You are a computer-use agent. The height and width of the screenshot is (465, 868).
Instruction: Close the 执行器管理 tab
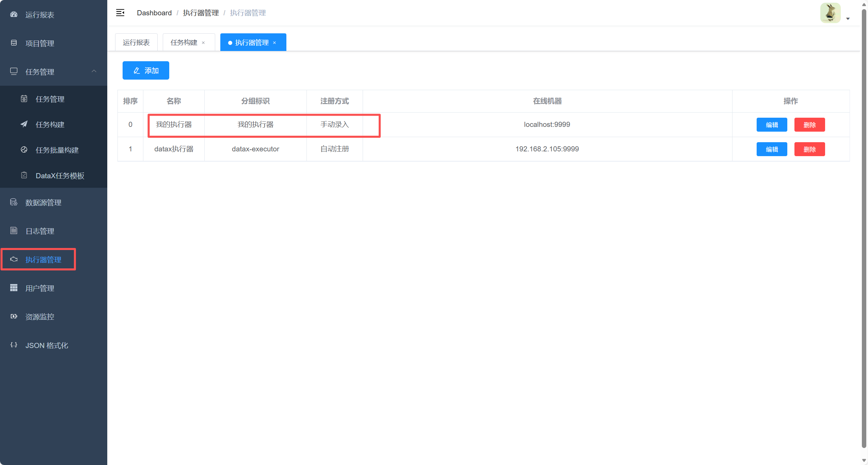coord(274,43)
